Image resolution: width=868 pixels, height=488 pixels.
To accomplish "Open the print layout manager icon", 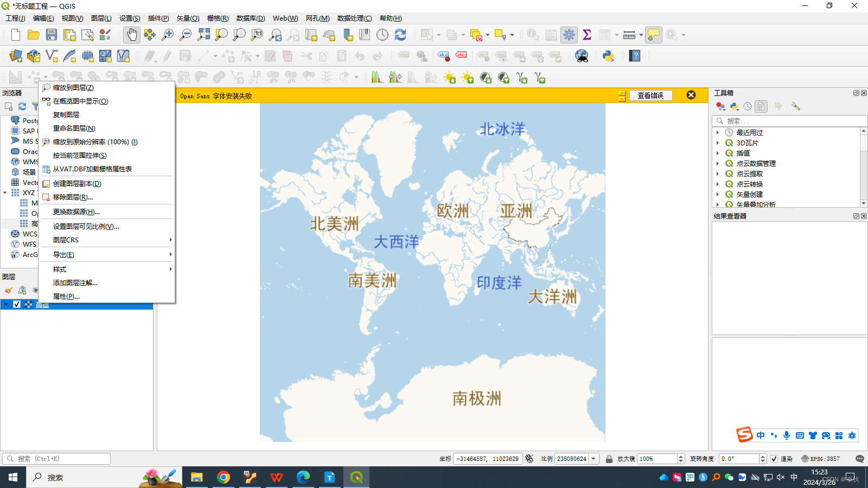I will click(x=87, y=35).
